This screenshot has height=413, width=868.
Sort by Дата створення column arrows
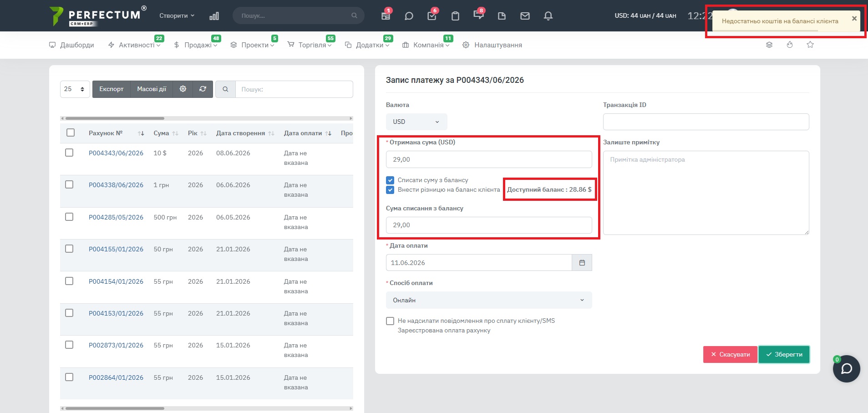[x=271, y=133]
